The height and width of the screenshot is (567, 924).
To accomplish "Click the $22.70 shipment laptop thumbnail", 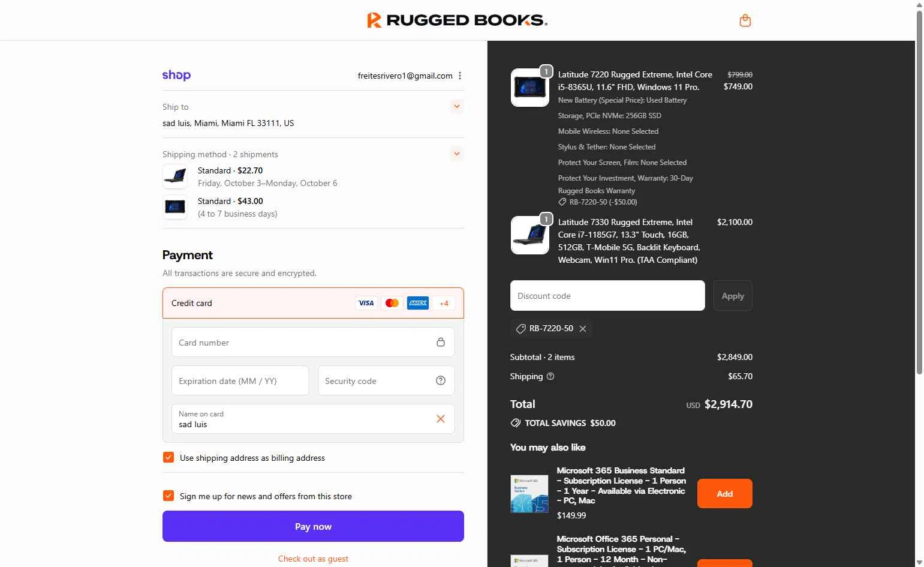I will click(x=175, y=176).
